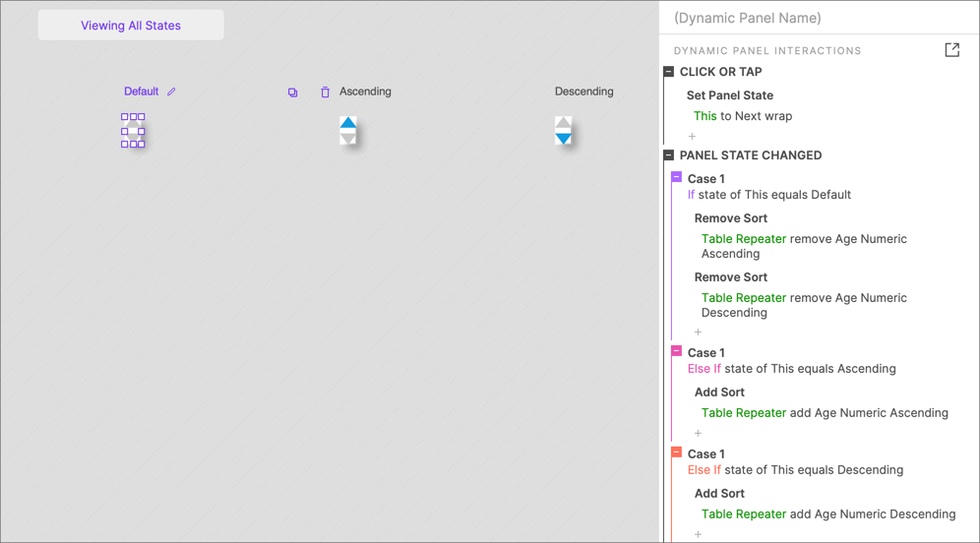
Task: Collapse the pink Ascending Case 1
Action: [676, 351]
